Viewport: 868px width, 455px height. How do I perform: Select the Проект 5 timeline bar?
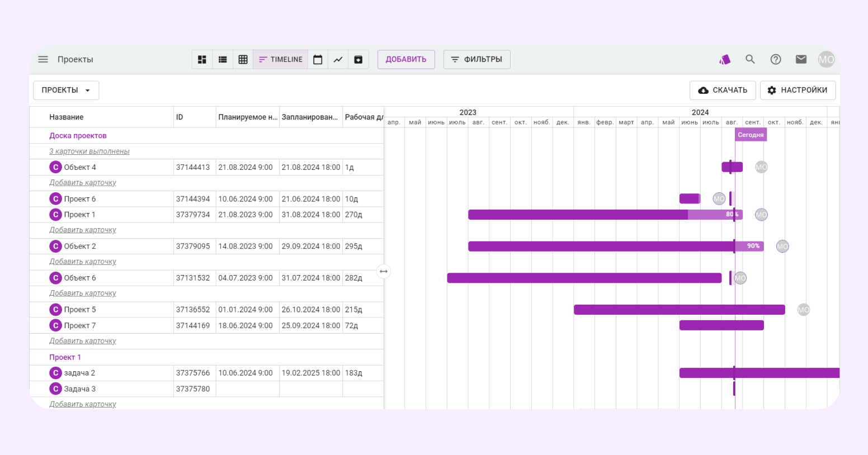(680, 310)
